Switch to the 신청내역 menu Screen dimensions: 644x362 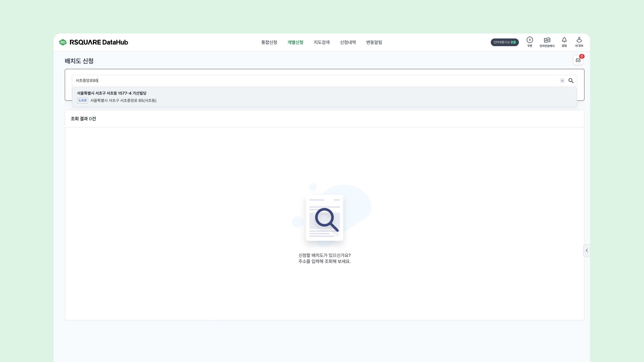pyautogui.click(x=348, y=42)
